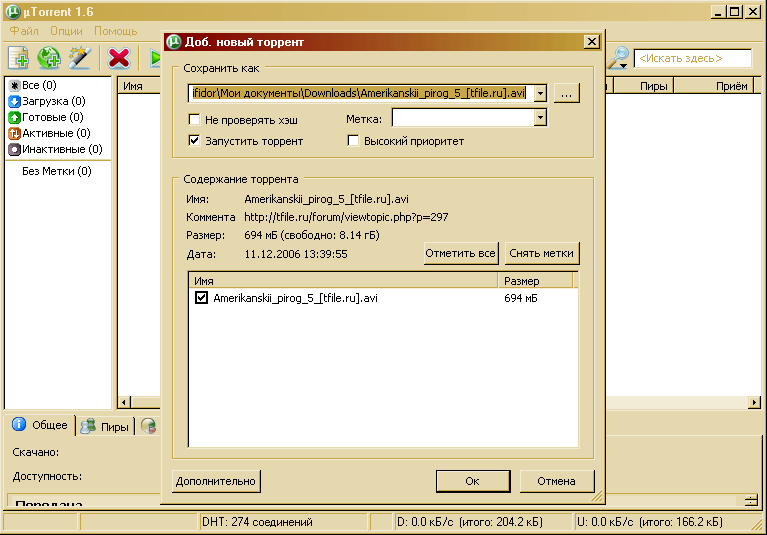Click the blue info icon on Общее tab
The image size is (767, 535).
coord(19,424)
